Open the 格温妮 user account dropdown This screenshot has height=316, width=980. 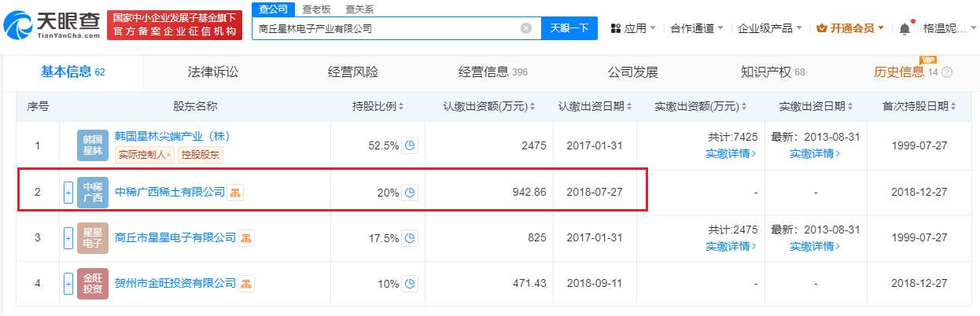(949, 28)
